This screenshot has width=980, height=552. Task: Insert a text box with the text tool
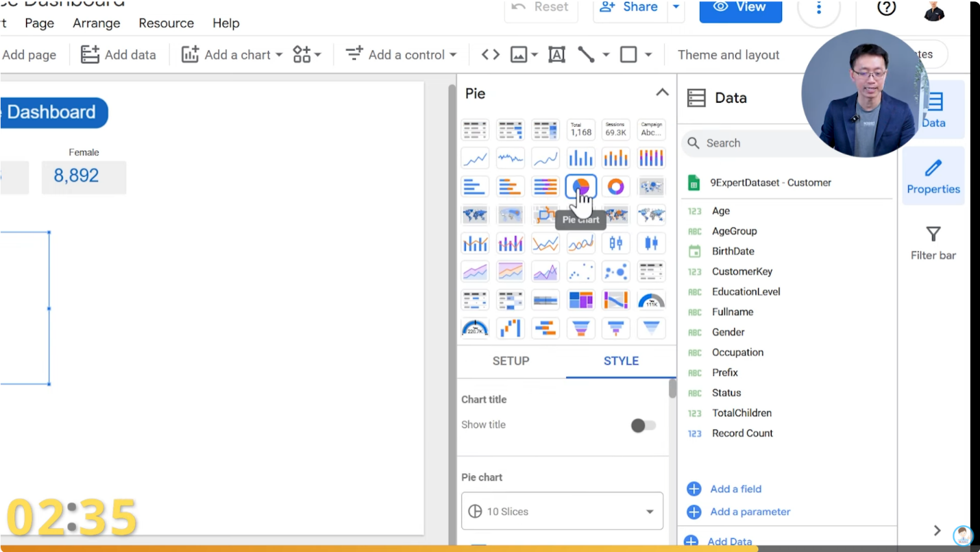(x=556, y=54)
